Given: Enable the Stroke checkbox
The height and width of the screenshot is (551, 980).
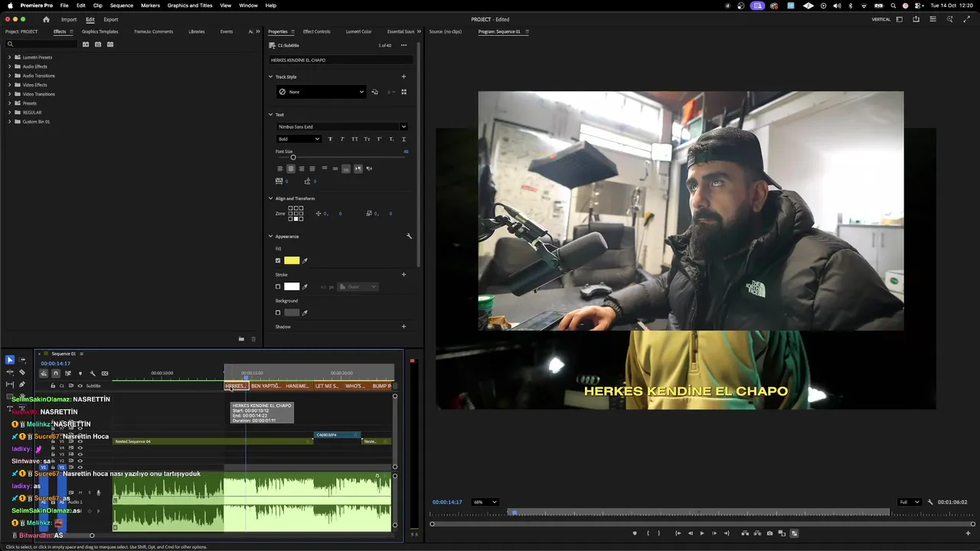Looking at the screenshot, I should tap(278, 287).
